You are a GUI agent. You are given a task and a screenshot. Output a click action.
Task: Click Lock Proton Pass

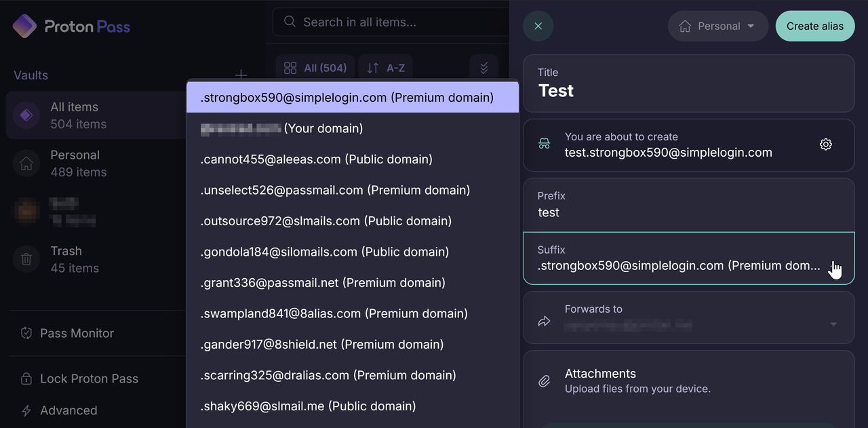89,378
